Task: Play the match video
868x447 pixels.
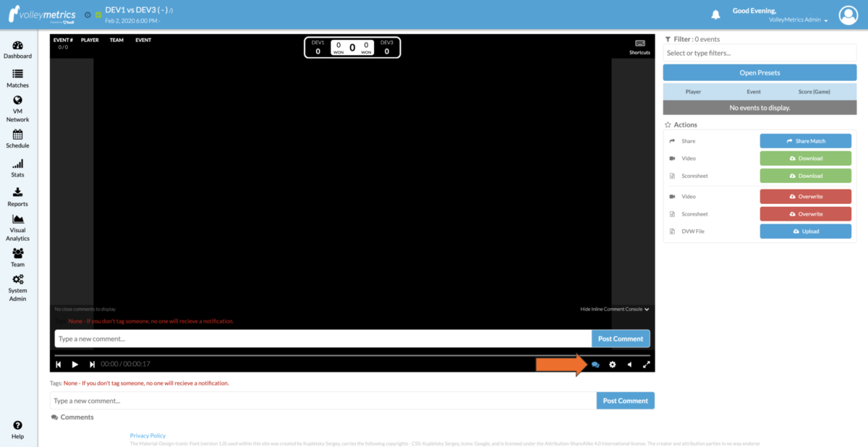Action: tap(75, 364)
